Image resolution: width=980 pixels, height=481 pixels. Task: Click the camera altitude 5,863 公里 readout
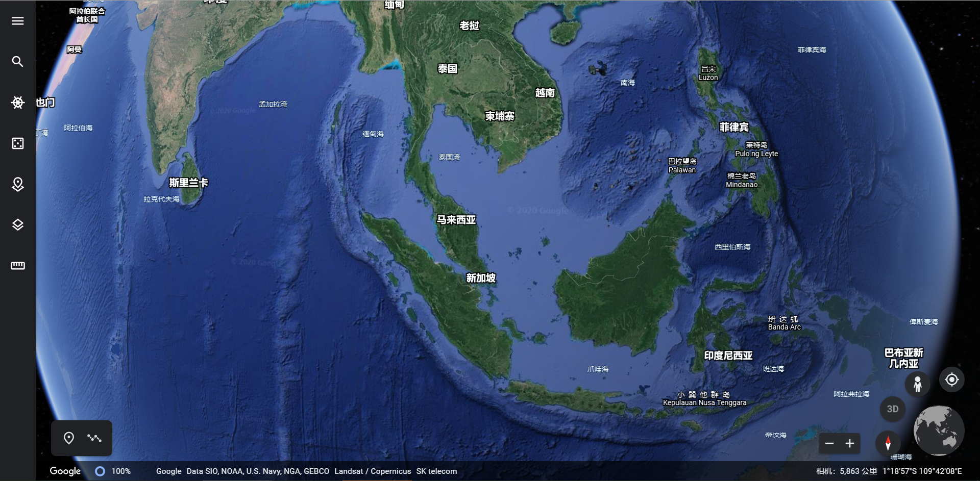pos(847,471)
